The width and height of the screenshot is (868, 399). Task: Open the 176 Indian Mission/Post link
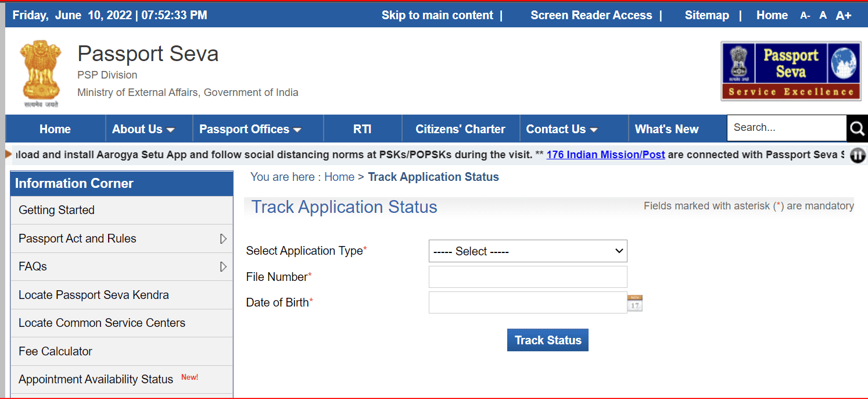tap(605, 154)
